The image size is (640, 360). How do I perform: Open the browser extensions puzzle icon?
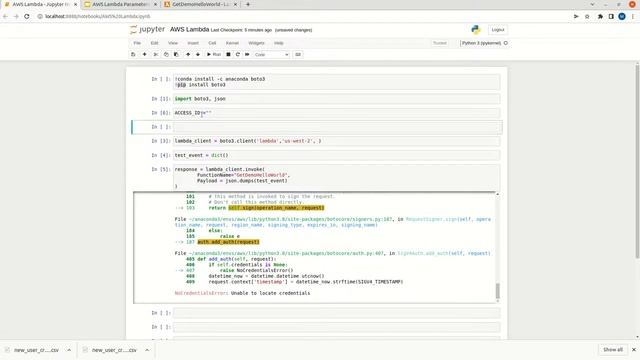(x=600, y=16)
